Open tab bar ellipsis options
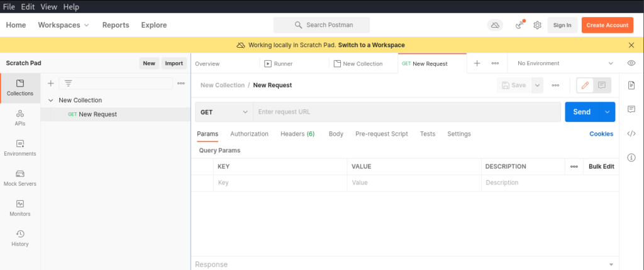This screenshot has height=270, width=644. 496,63
